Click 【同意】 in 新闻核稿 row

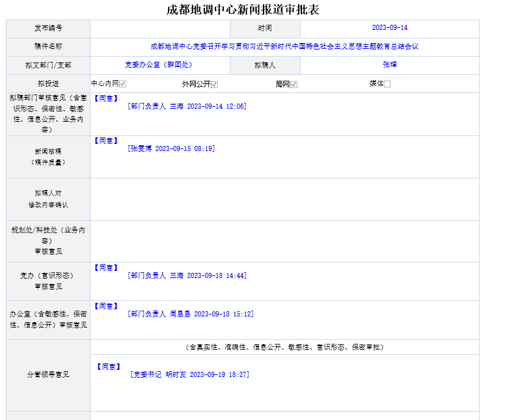(106, 141)
